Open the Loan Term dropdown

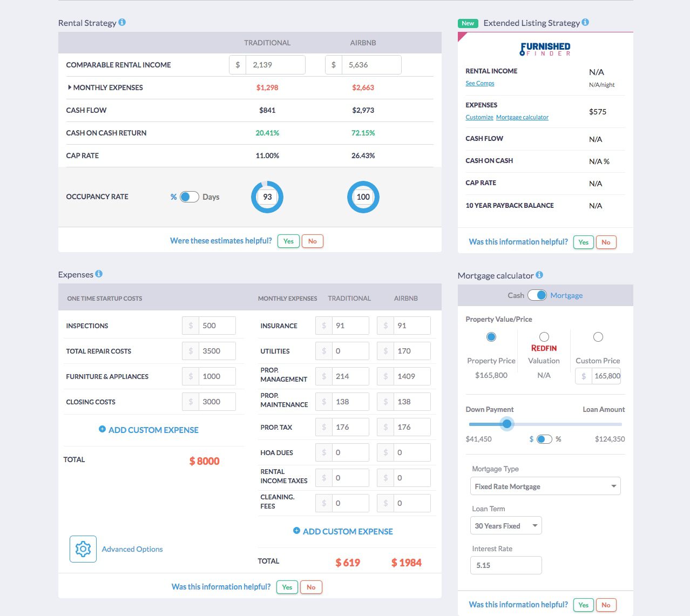point(505,525)
